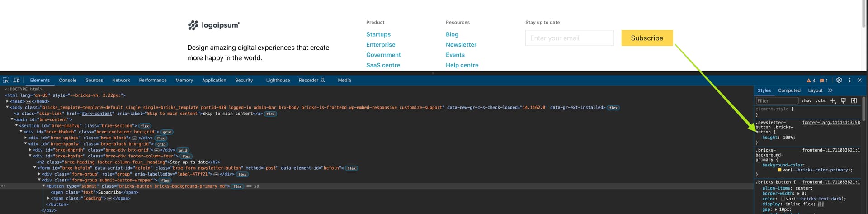Expand the gap property triangle
868x214 pixels.
[x=776, y=210]
